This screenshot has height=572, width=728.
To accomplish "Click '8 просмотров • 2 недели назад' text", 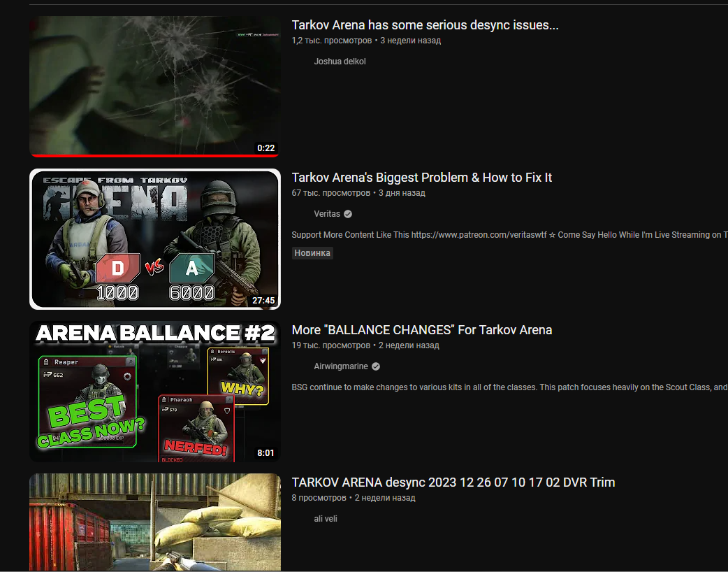I will tap(354, 498).
